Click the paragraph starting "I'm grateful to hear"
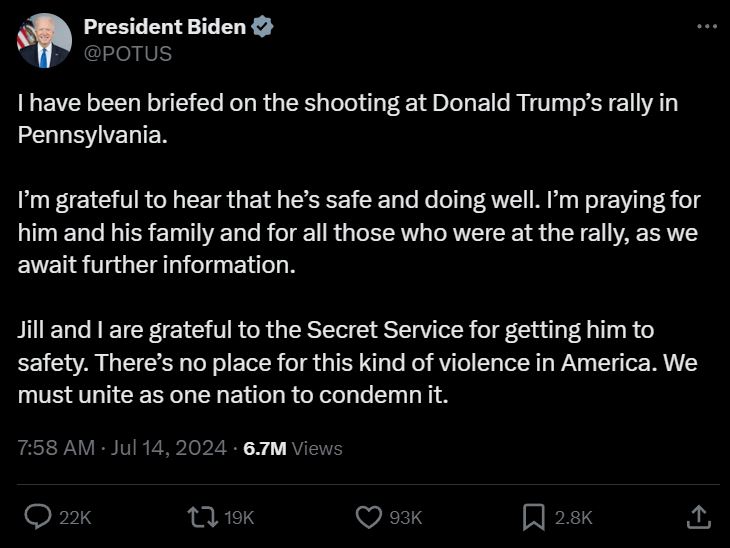Image resolution: width=730 pixels, height=548 pixels. (358, 232)
